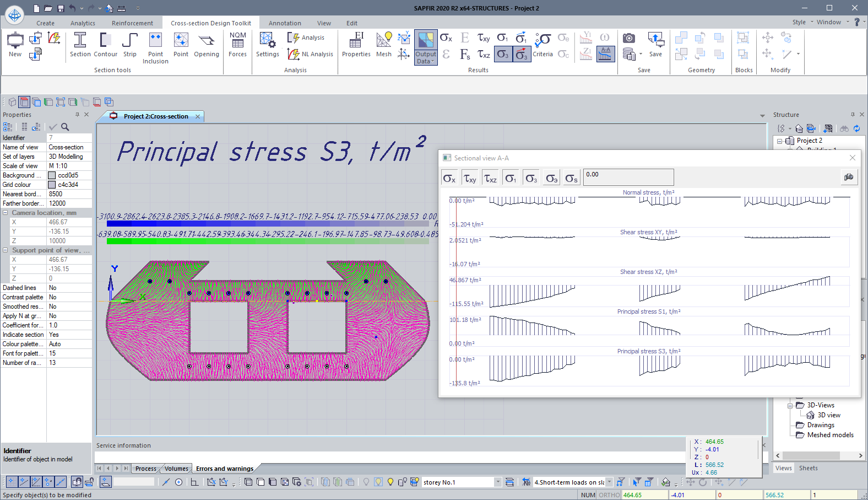Open NQM Forces table
Screen dimensions: 868x500
click(x=237, y=45)
